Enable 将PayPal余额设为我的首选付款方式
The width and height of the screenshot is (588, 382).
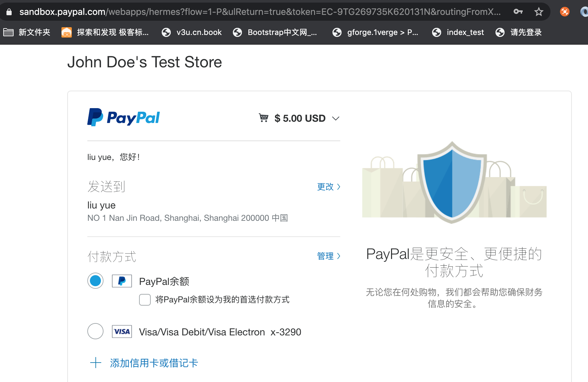[145, 300]
